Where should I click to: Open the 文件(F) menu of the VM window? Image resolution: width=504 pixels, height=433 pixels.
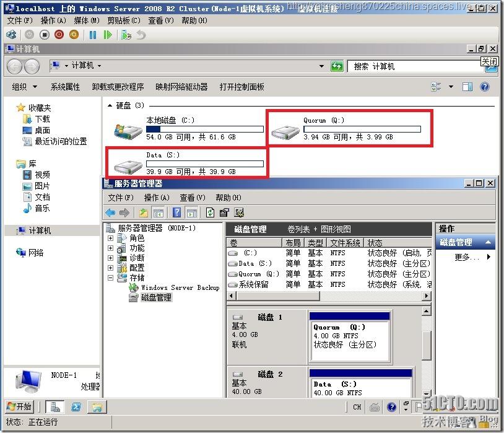(x=20, y=20)
